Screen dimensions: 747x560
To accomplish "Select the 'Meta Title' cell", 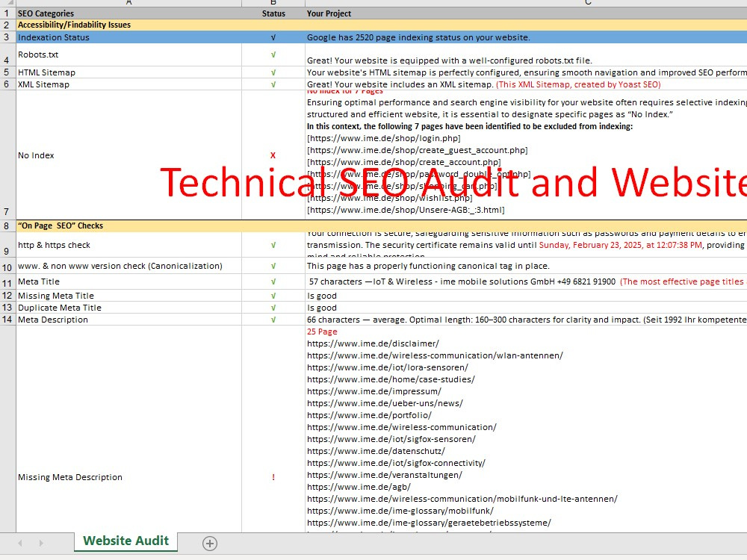I will (x=128, y=281).
